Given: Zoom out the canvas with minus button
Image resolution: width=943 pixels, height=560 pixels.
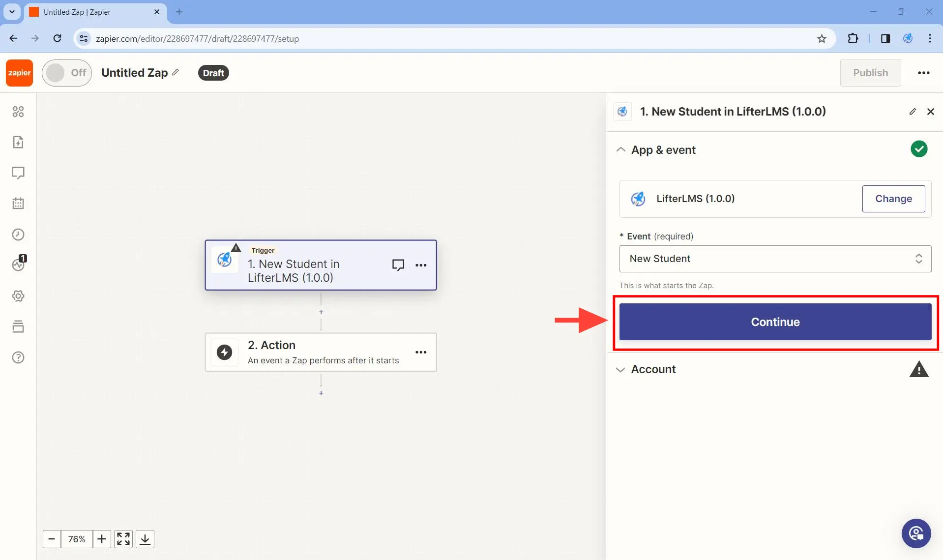Looking at the screenshot, I should tap(52, 539).
